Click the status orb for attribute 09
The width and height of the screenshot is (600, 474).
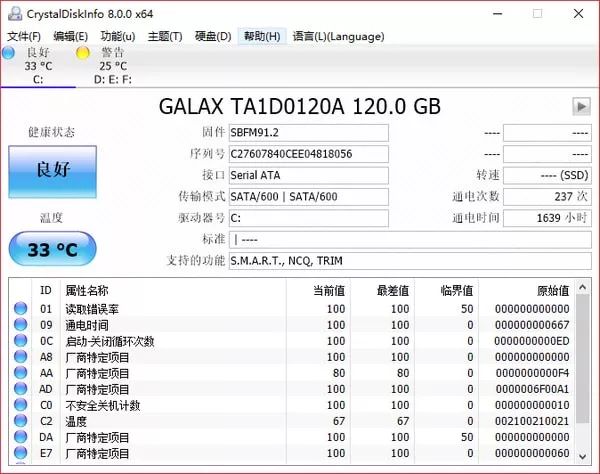(20, 324)
